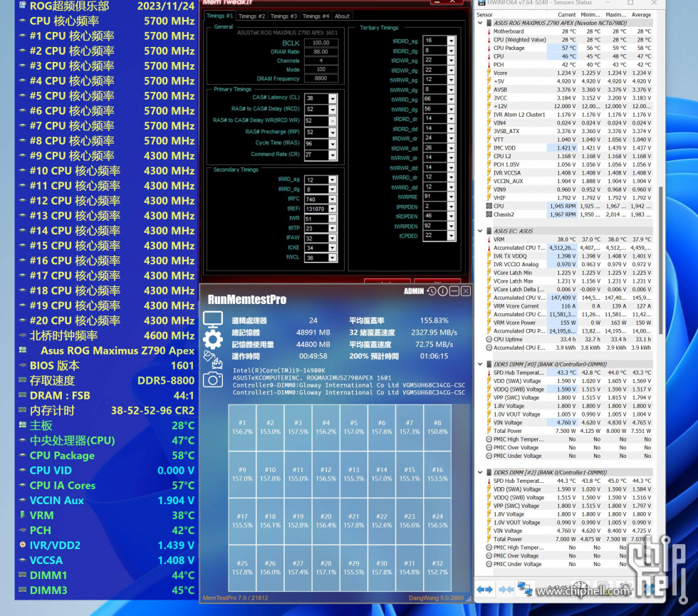Open the monitor icon in RunMemtestPro

pyautogui.click(x=213, y=320)
